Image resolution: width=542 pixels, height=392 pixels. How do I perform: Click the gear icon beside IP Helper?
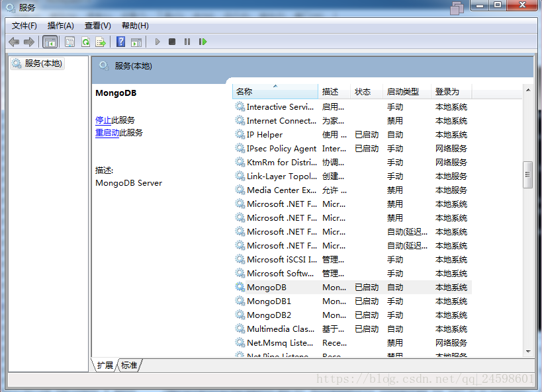[240, 134]
